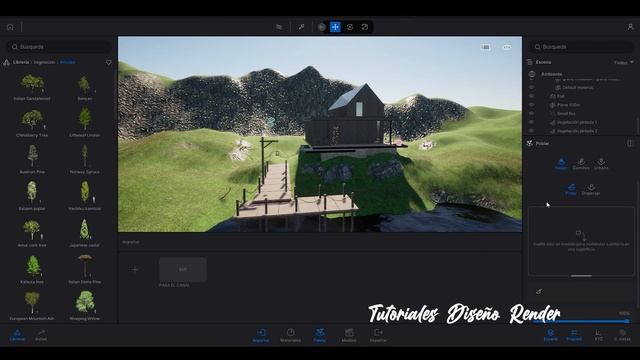Open the viewport more-options ellipsis
This screenshot has height=360, width=640.
click(x=507, y=47)
